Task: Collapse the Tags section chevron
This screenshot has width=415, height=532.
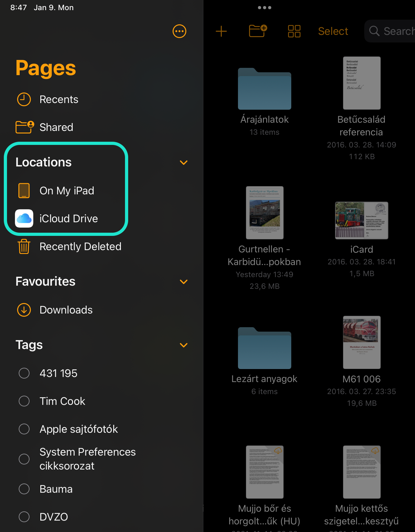Action: click(184, 345)
